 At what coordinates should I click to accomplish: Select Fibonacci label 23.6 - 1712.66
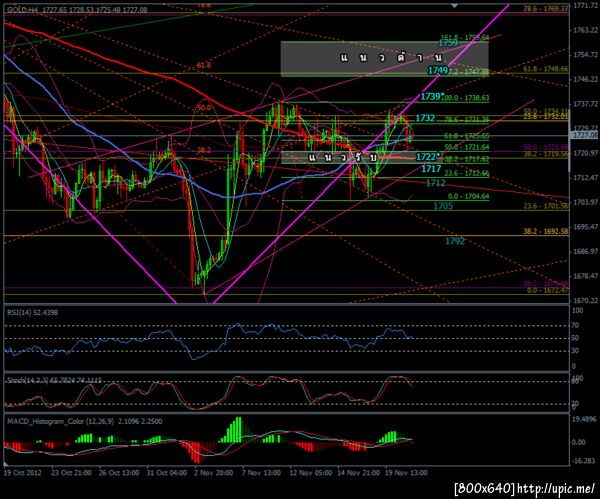(x=466, y=173)
